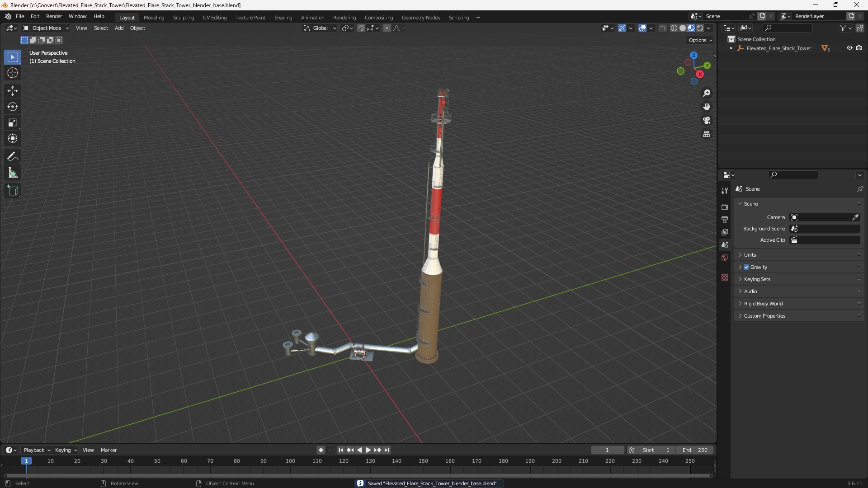Select the Add Cube tool
The height and width of the screenshot is (488, 868).
[x=13, y=191]
